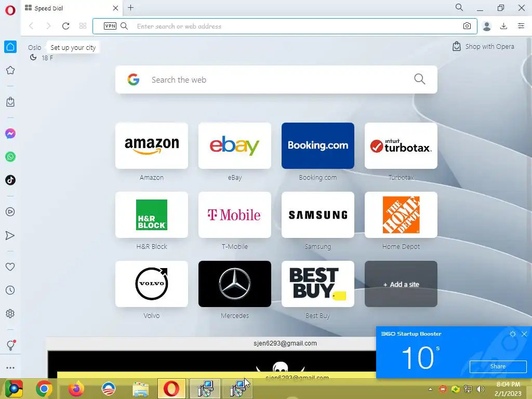Open the Opera main menu logo
This screenshot has height=399, width=532.
point(10,10)
